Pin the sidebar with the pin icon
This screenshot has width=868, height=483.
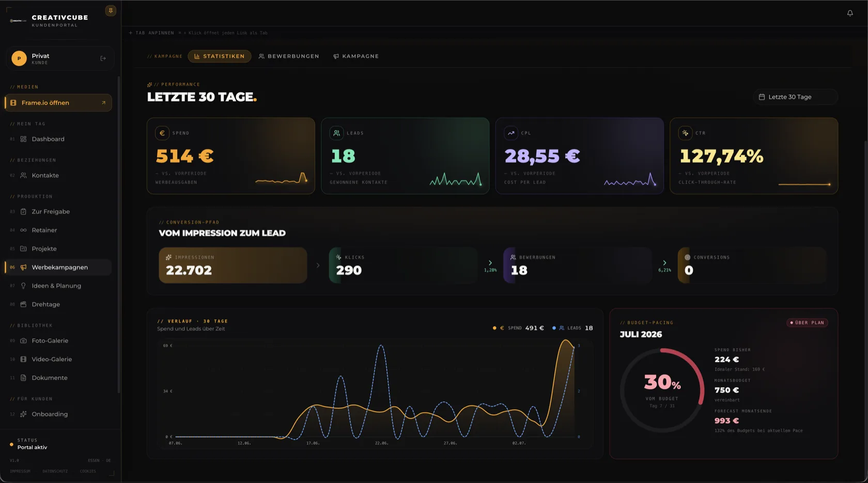tap(111, 10)
